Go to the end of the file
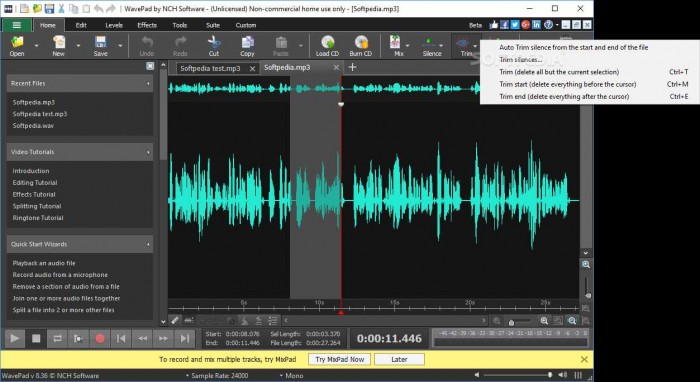Screen dimensions: 700x382 click(185, 338)
